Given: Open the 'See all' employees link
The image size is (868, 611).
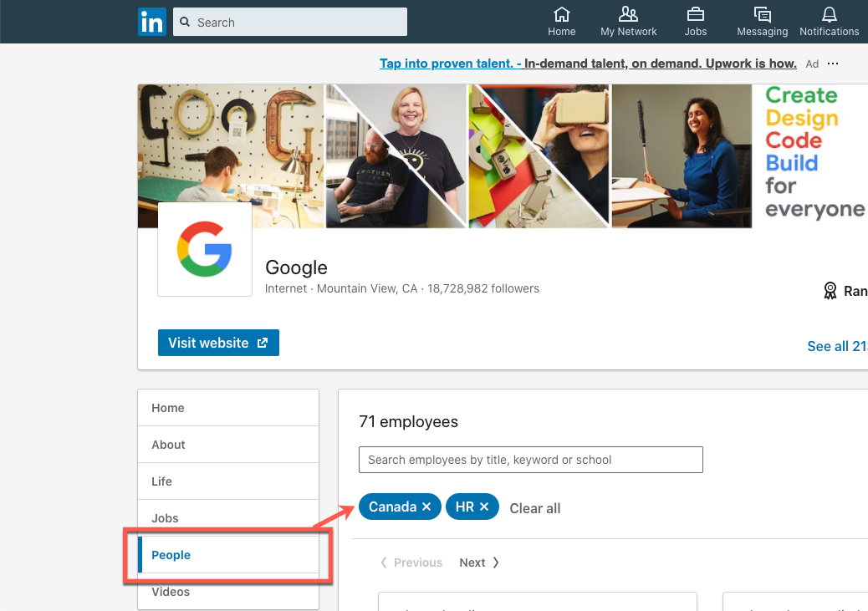Looking at the screenshot, I should (837, 346).
